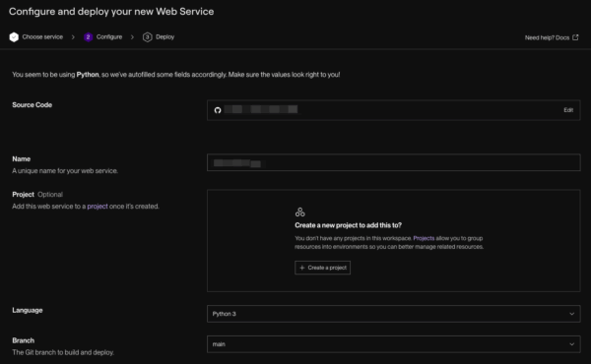
Task: Select the Deploy step label
Action: point(165,36)
